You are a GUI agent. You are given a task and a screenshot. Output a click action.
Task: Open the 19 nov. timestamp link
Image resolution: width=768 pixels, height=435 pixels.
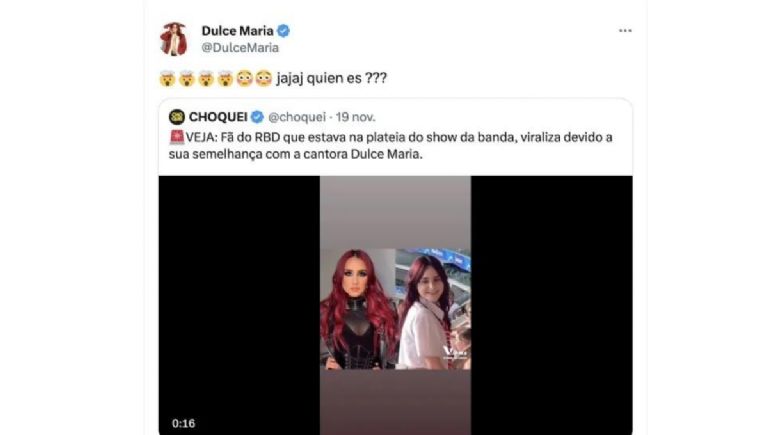pyautogui.click(x=356, y=117)
